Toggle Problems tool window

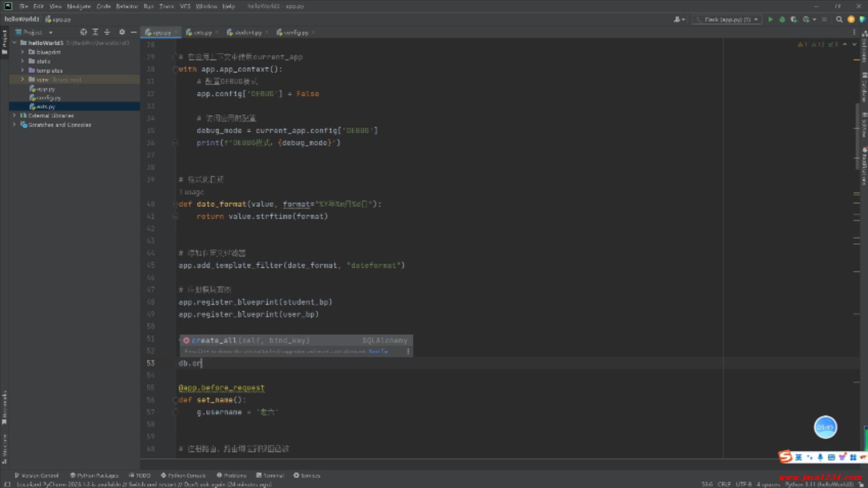tap(231, 475)
